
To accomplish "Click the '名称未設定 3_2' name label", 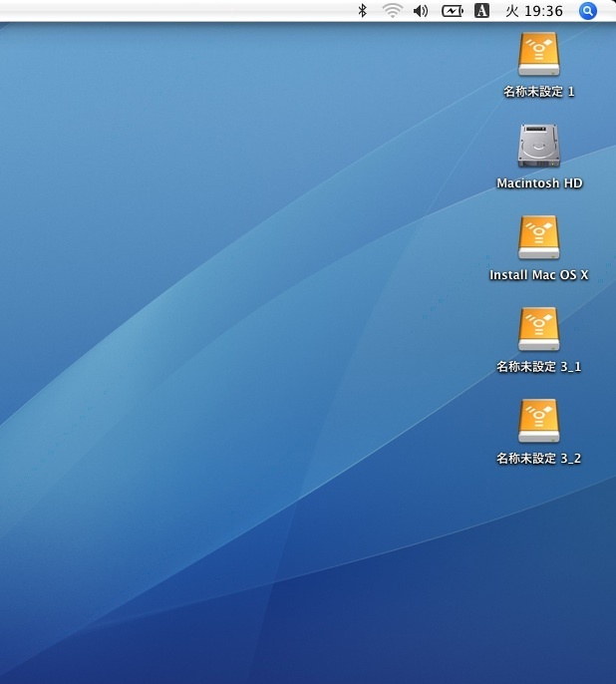I will [539, 459].
